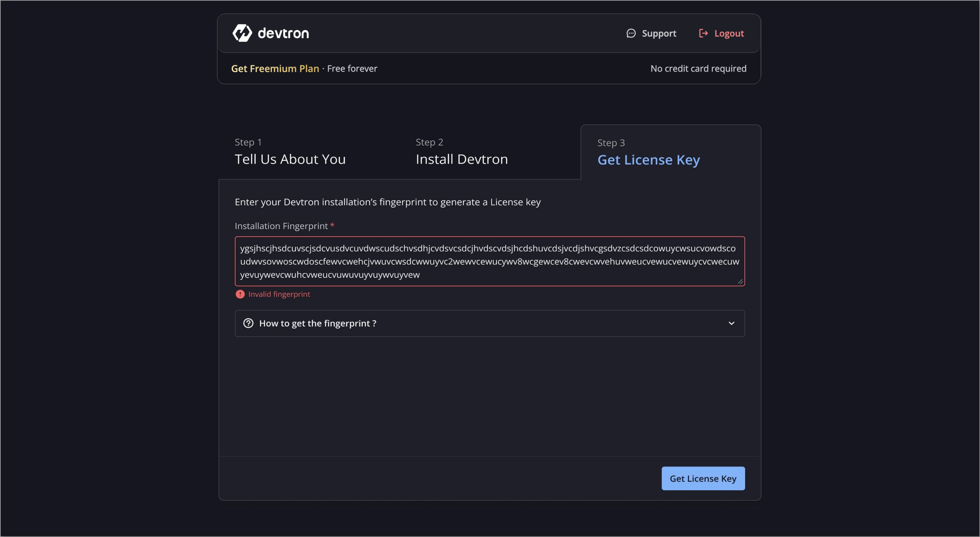Click the question mark help icon
The image size is (980, 537).
248,323
